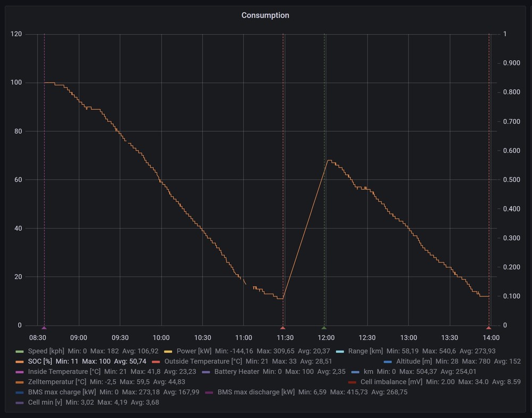Open the Cell imbalance [mV] color swatch
532x418 pixels.
[352, 382]
